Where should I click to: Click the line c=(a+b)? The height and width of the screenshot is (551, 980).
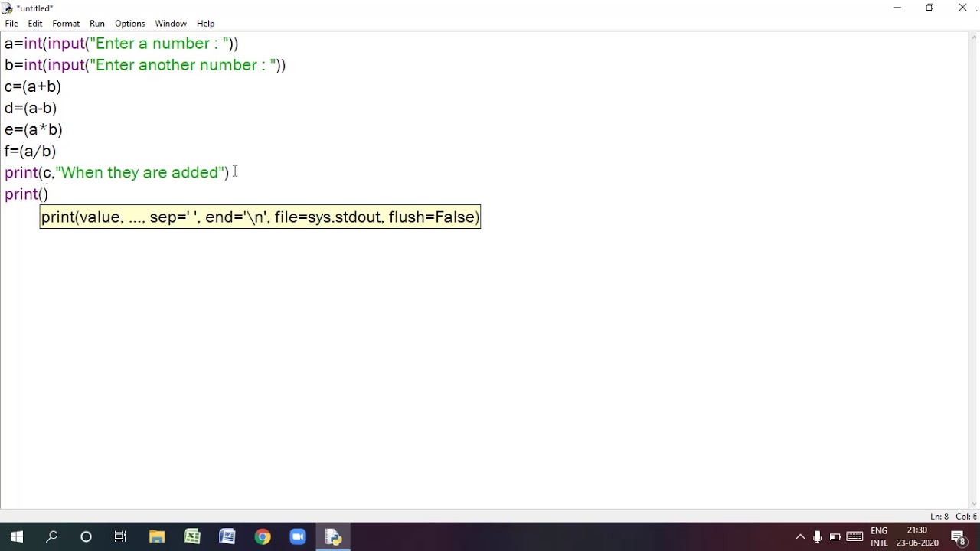(33, 86)
